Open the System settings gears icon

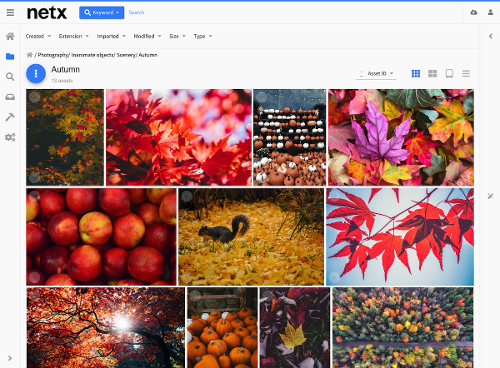coord(10,137)
